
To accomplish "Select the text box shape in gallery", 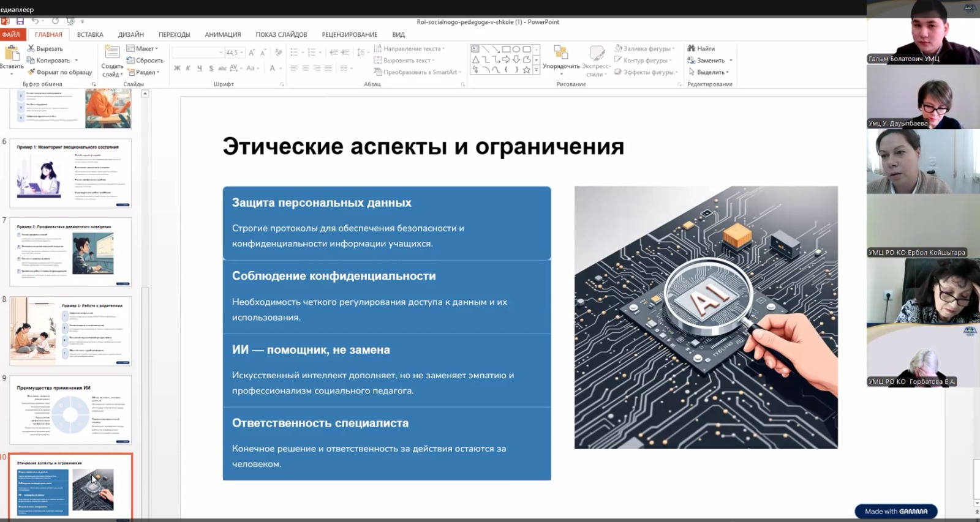I will point(475,49).
